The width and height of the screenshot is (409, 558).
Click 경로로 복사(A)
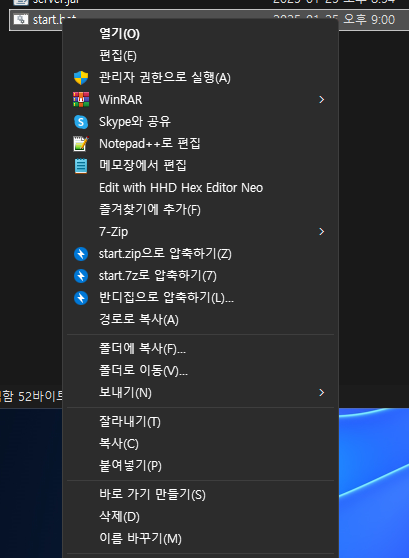(200, 320)
